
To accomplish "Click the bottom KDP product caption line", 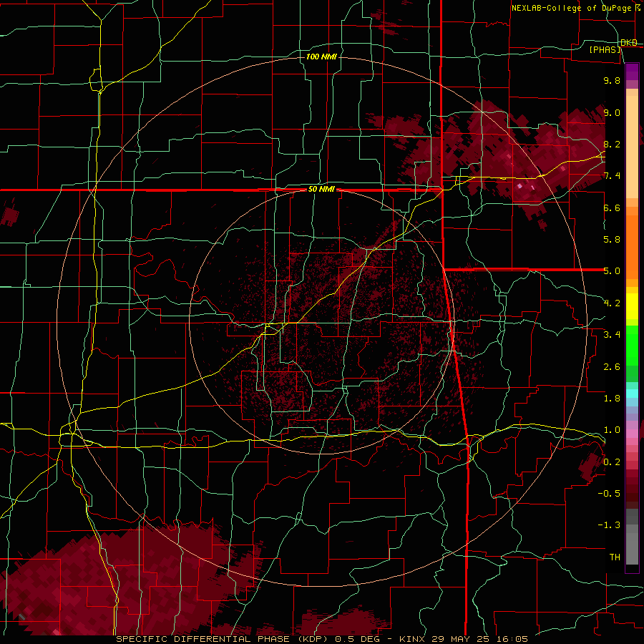I will pyautogui.click(x=322, y=639).
